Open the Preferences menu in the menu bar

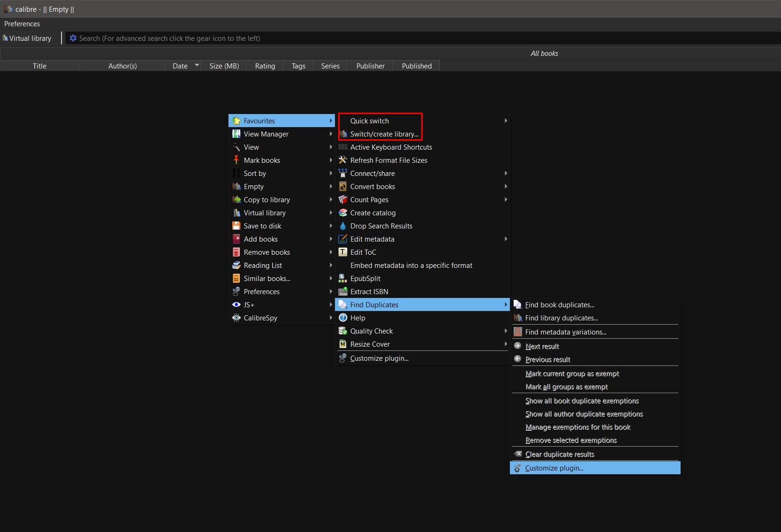point(22,24)
